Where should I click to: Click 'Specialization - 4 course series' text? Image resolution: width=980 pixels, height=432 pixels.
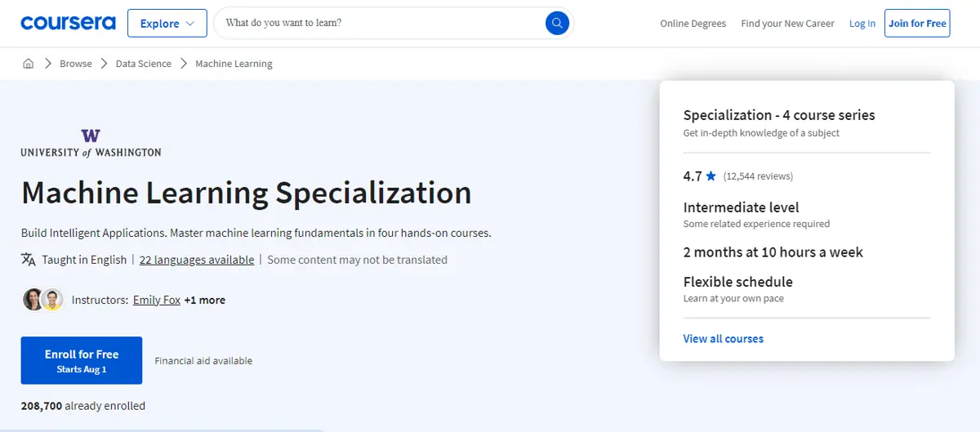click(779, 115)
